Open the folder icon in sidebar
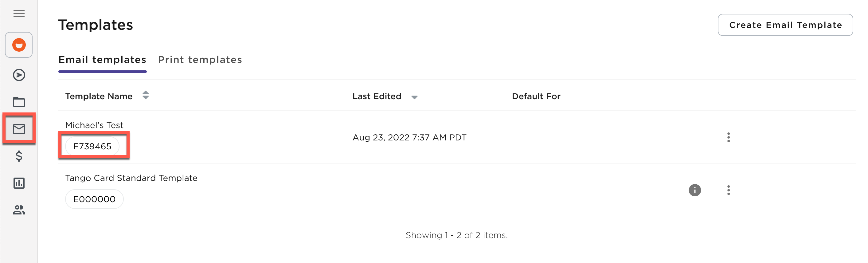The image size is (868, 263). coord(19,102)
